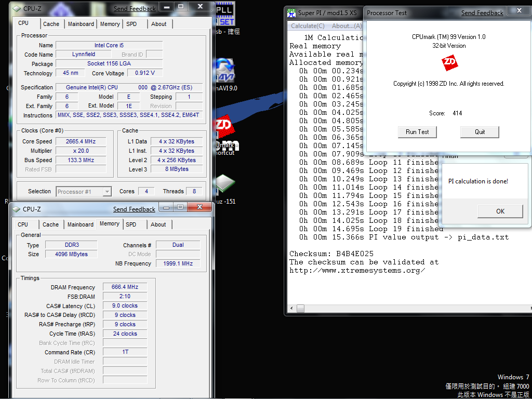The image size is (532, 399).
Task: Click the Specification field Genuine Intel(R) CPU
Action: click(129, 87)
